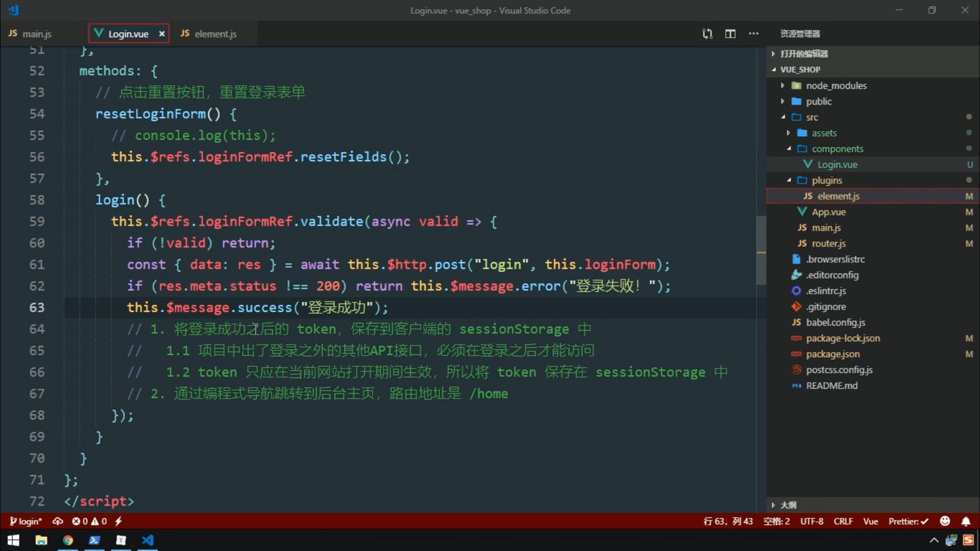
Task: Click the markdown icon beside README.md
Action: point(796,386)
